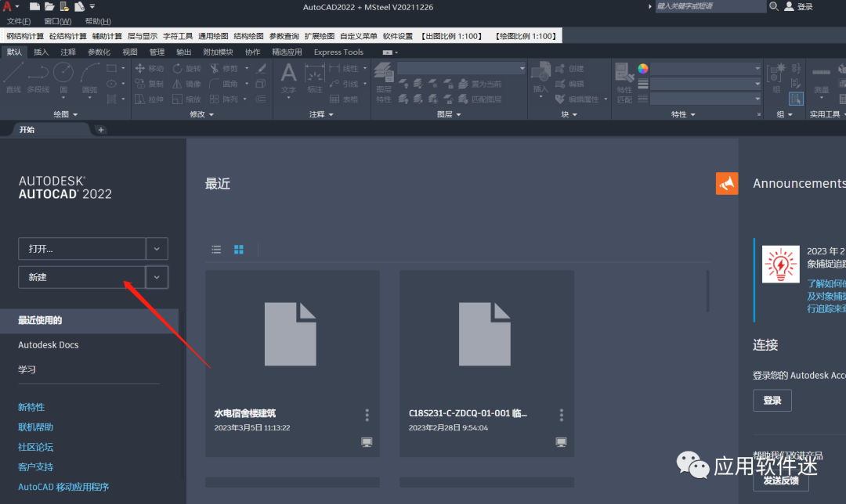Click the 阵列 array tool
This screenshot has width=846, height=504.
coord(224,99)
